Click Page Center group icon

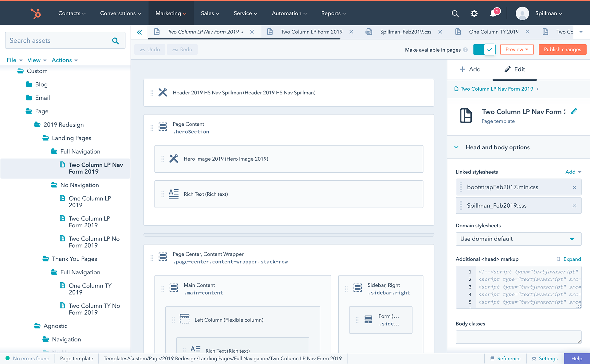[x=163, y=256]
